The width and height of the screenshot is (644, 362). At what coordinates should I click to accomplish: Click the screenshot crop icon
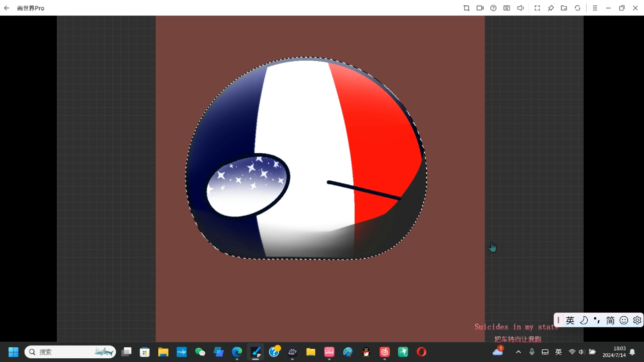tap(466, 8)
